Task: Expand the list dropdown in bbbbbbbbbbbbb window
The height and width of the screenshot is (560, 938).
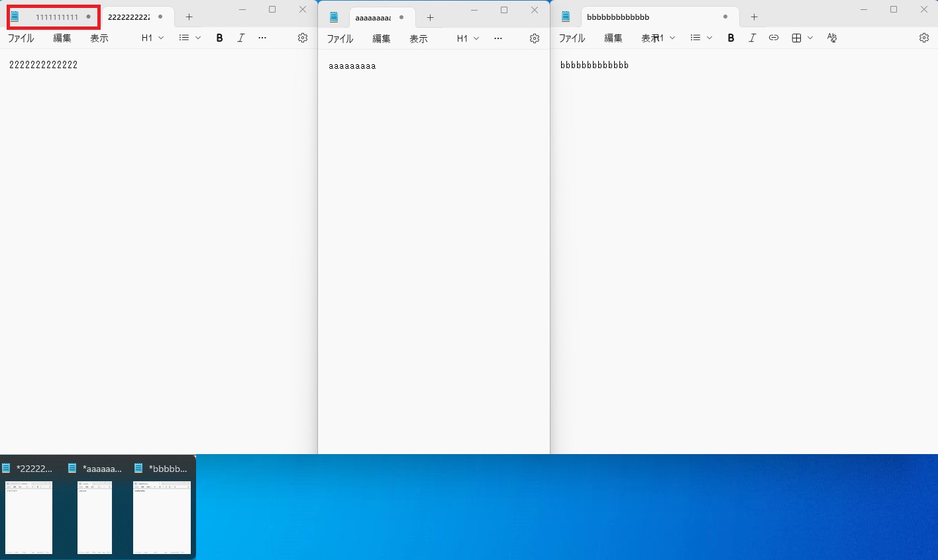Action: [x=701, y=38]
